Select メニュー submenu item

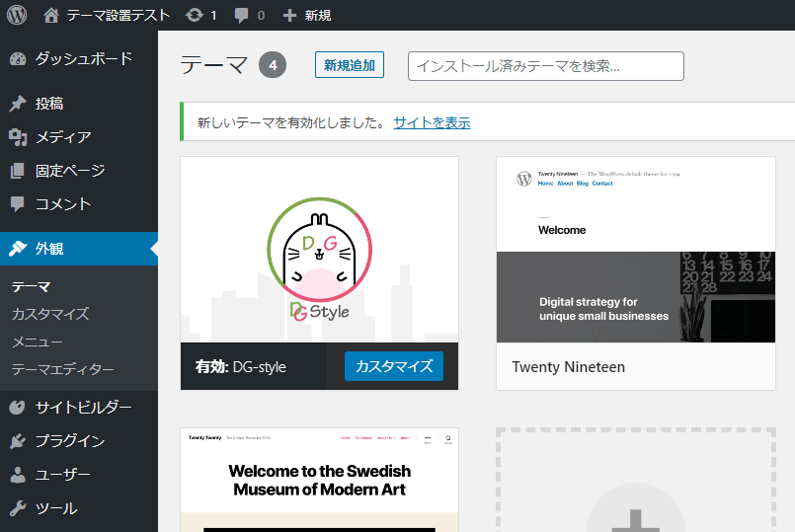(x=38, y=342)
